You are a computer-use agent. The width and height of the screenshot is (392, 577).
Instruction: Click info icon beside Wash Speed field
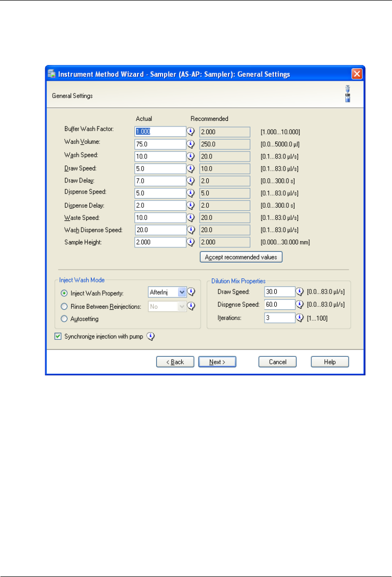click(190, 156)
